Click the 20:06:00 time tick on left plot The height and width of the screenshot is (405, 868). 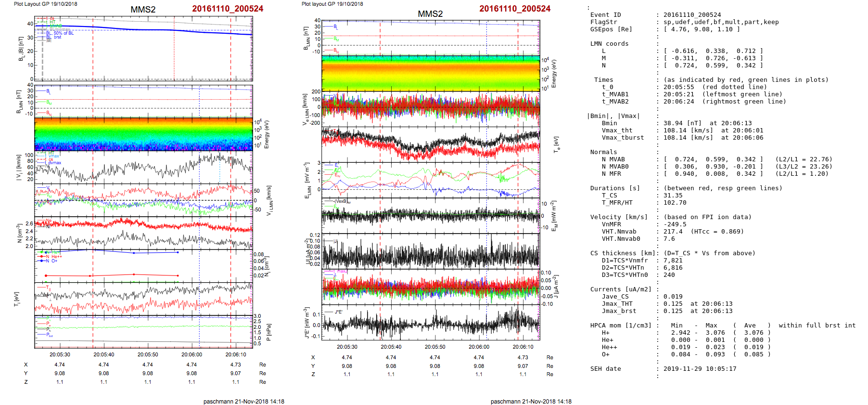pyautogui.click(x=191, y=354)
